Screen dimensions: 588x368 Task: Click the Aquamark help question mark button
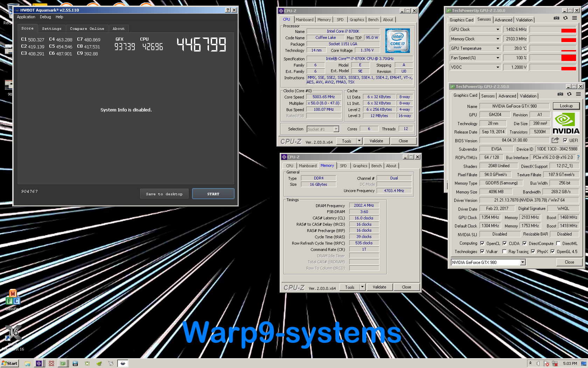click(228, 10)
